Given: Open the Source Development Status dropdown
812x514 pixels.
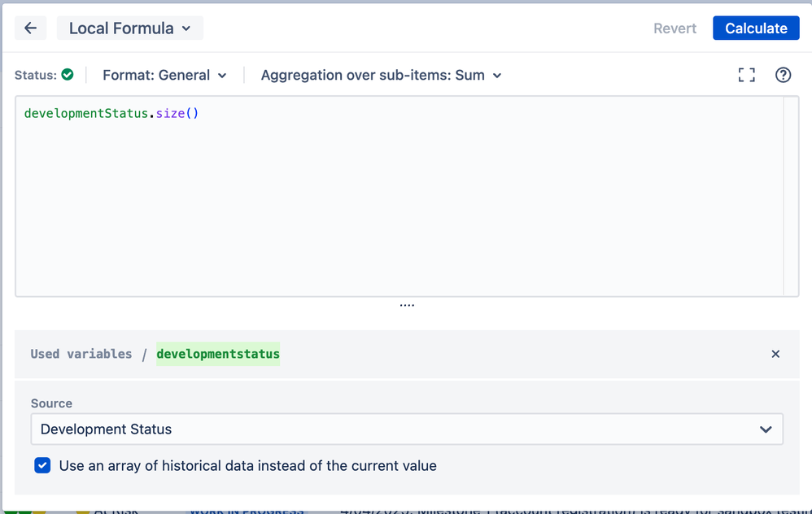Looking at the screenshot, I should coord(407,429).
